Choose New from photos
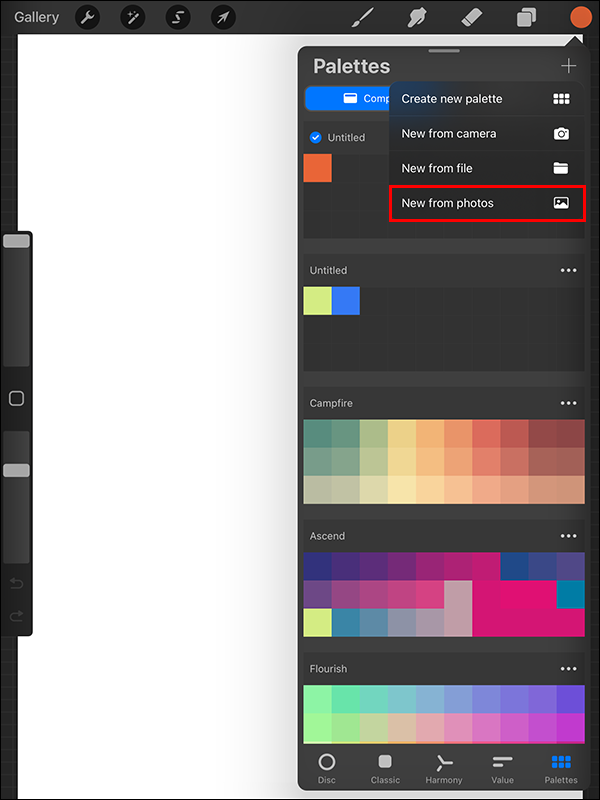 point(487,203)
